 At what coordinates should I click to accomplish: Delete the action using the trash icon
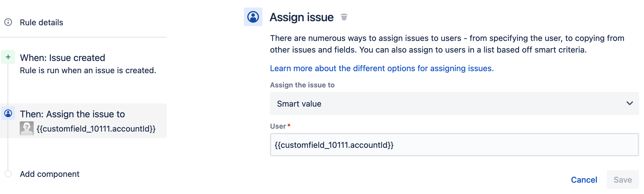[x=344, y=17]
